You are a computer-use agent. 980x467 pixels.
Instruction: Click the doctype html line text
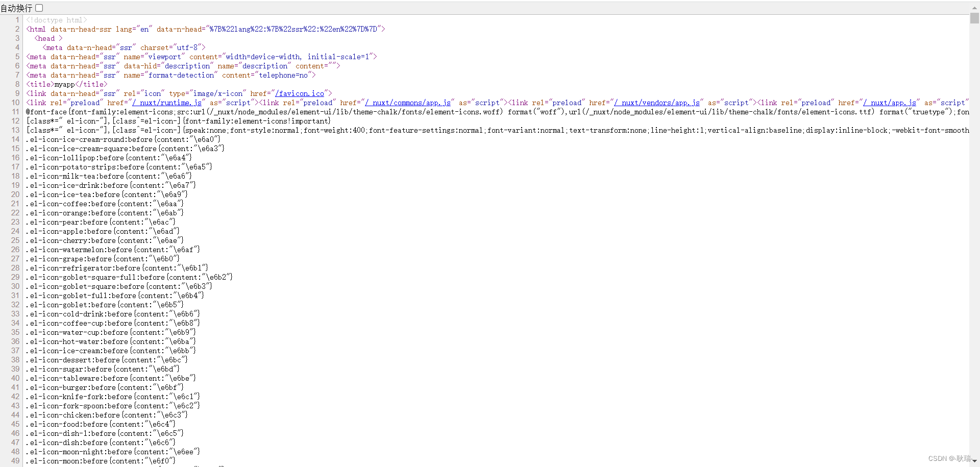point(57,20)
